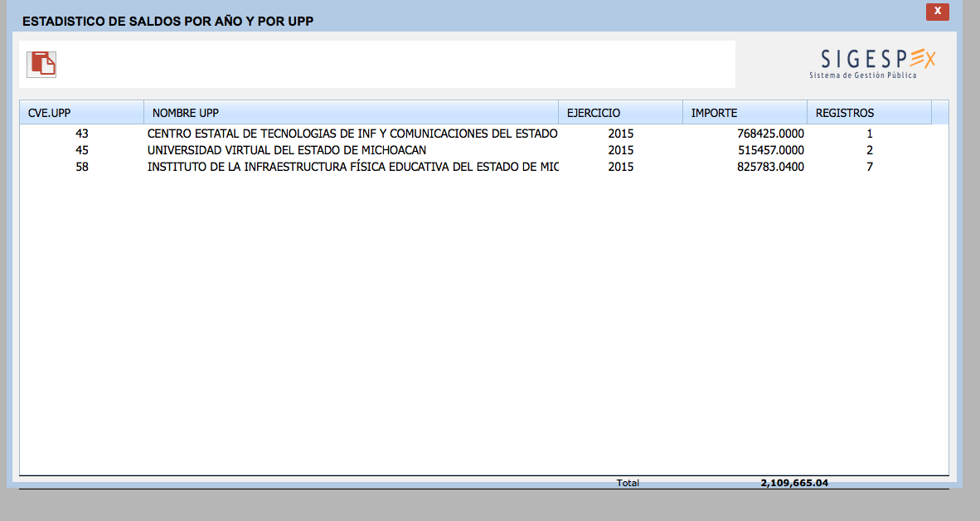Click the importe value 768425.0000

[770, 134]
